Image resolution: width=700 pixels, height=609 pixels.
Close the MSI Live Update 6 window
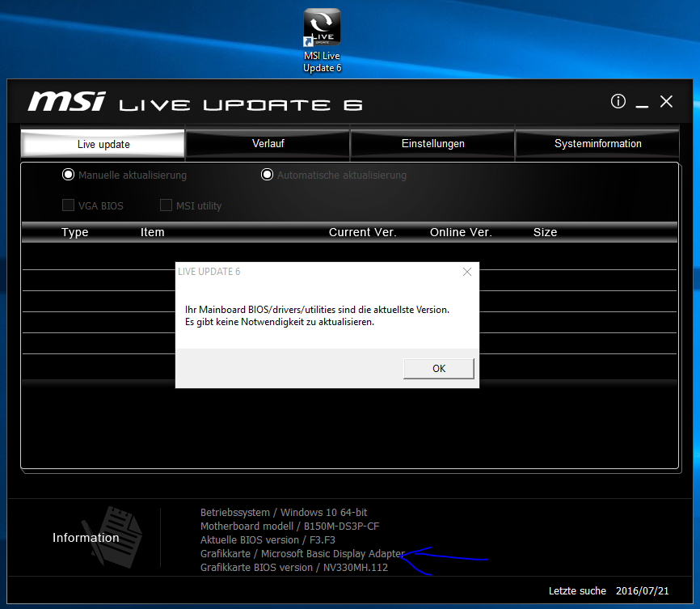(x=667, y=101)
